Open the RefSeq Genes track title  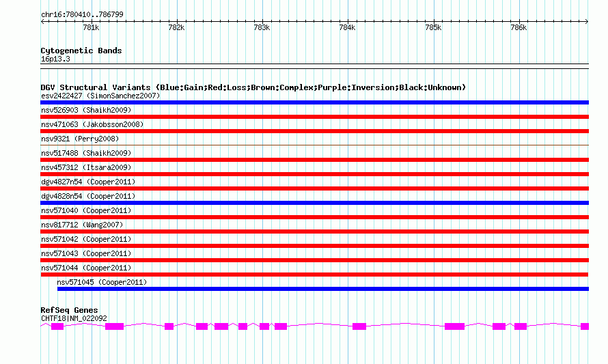point(69,310)
